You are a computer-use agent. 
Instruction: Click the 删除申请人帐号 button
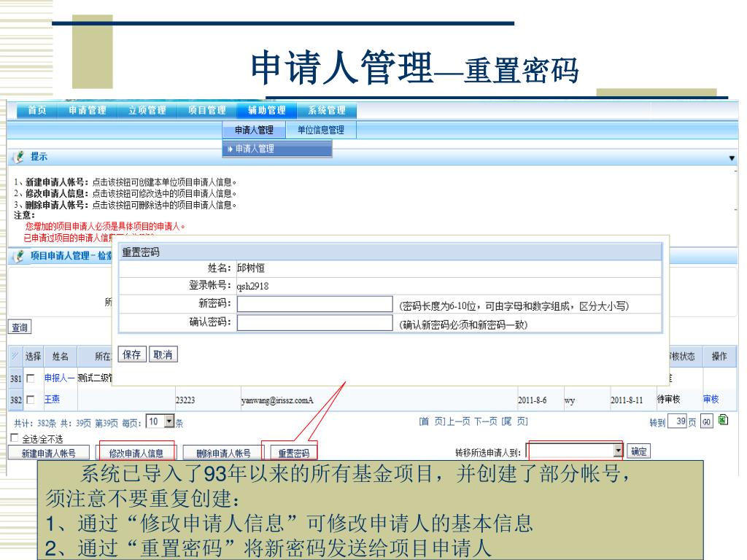223,453
